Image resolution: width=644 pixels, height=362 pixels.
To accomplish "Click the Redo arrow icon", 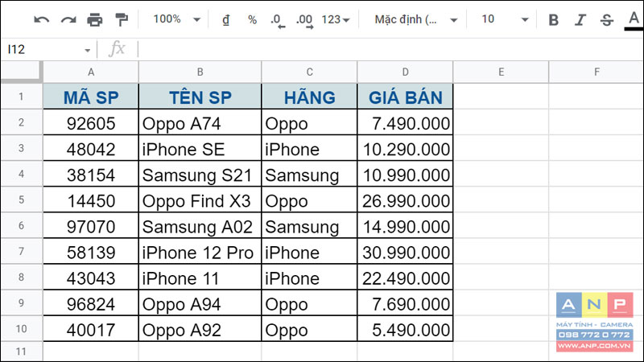I will click(68, 19).
